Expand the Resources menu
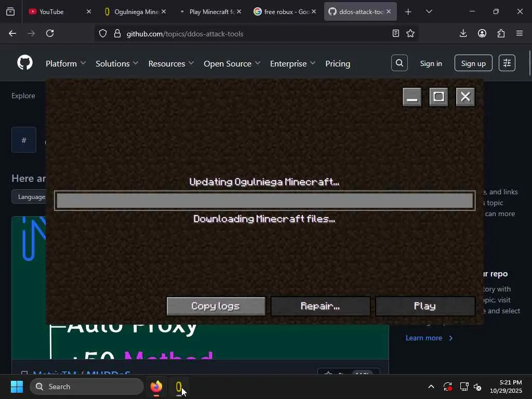The image size is (532, 399). tap(171, 63)
